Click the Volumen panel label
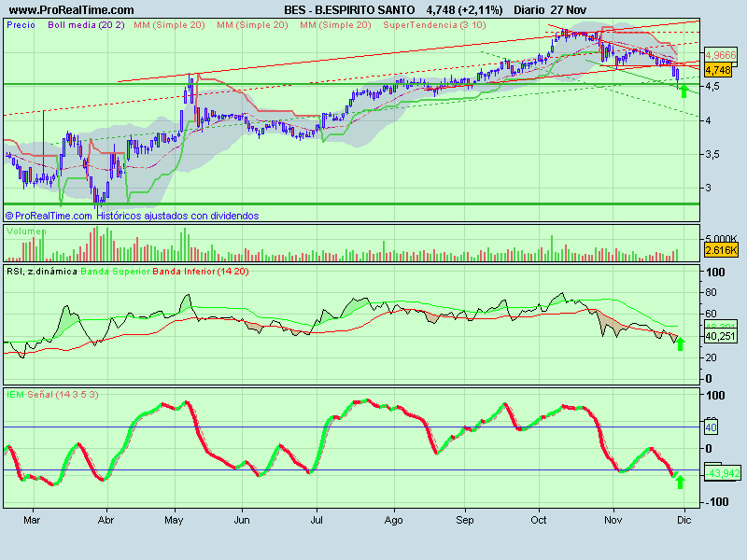The image size is (747, 560). click(26, 231)
